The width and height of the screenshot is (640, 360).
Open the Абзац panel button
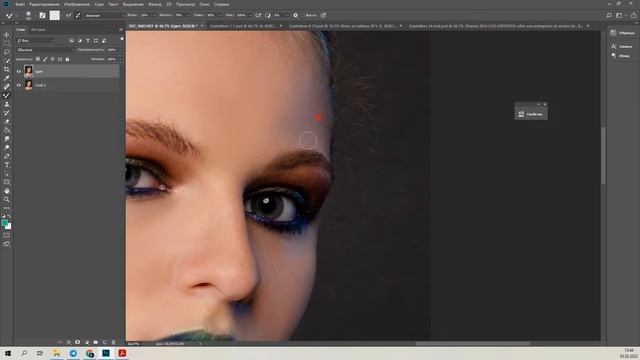(621, 56)
